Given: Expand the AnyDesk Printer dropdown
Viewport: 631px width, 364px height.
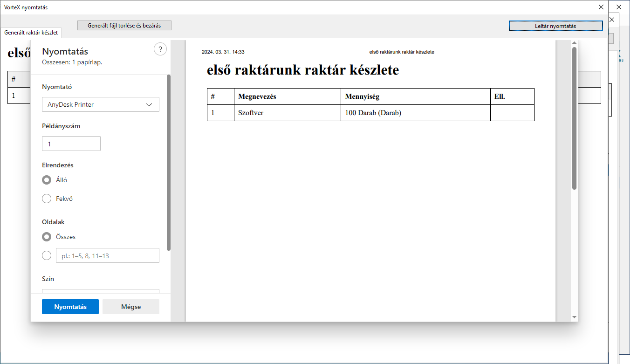Looking at the screenshot, I should (101, 104).
